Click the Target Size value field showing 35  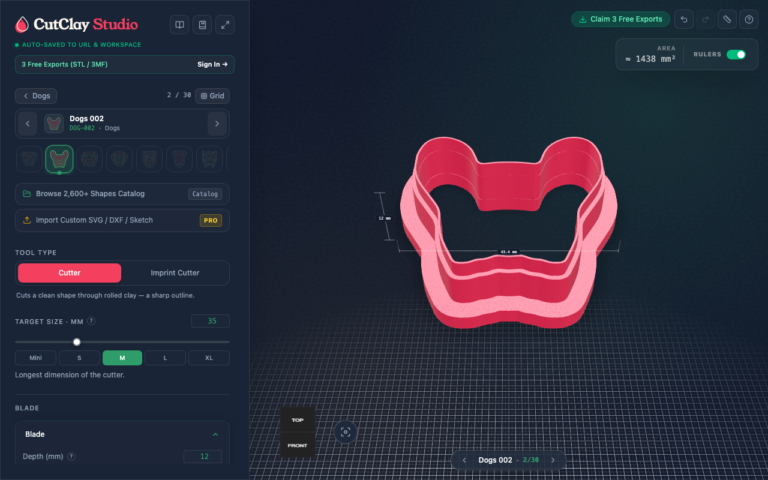click(211, 321)
